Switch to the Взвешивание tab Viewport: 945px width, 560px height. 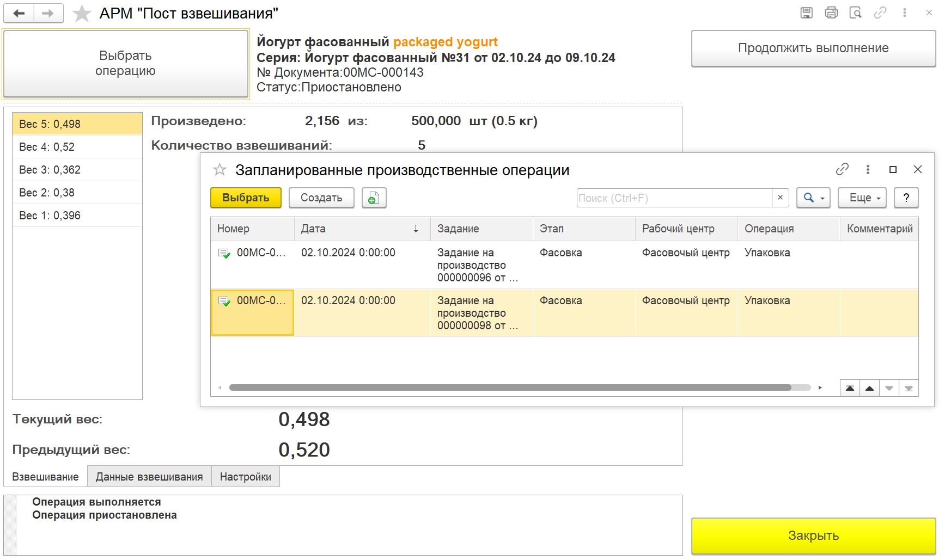click(45, 477)
